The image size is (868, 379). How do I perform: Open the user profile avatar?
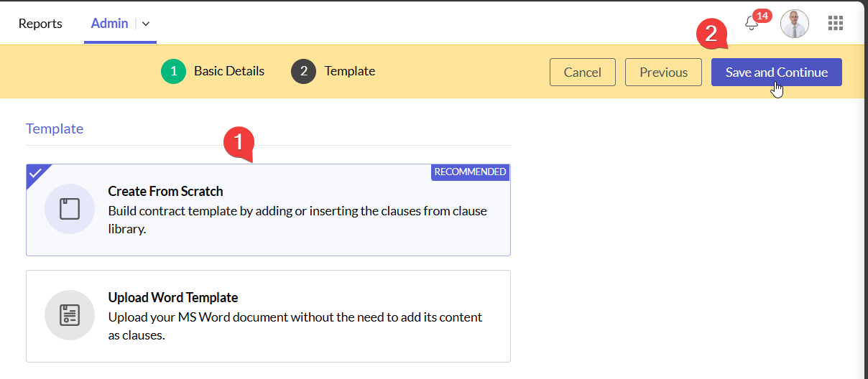pyautogui.click(x=794, y=24)
